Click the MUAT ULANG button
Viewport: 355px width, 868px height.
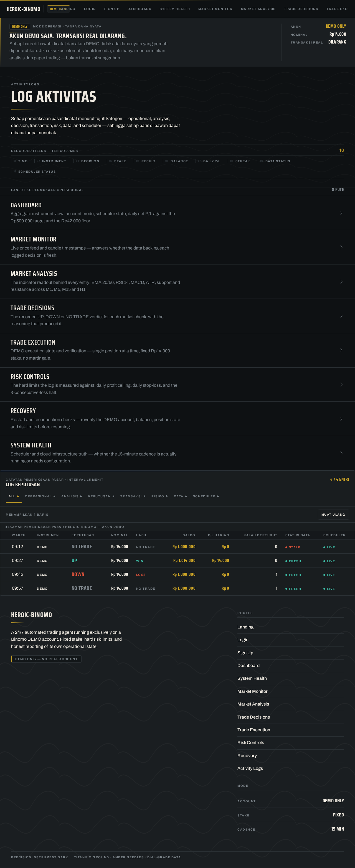333,515
